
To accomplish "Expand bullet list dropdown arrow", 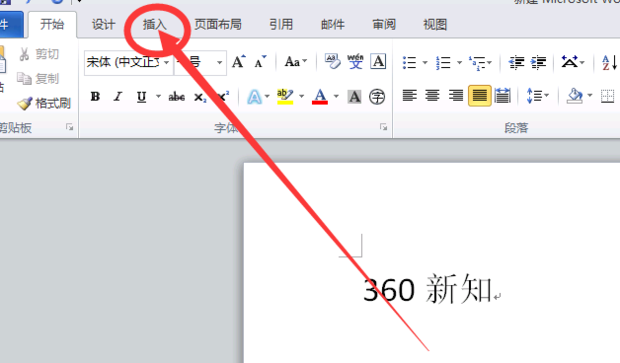I will (x=425, y=62).
